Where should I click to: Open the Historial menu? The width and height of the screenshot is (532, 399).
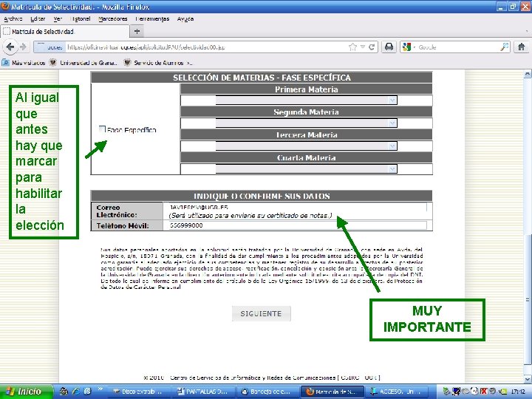tap(81, 18)
